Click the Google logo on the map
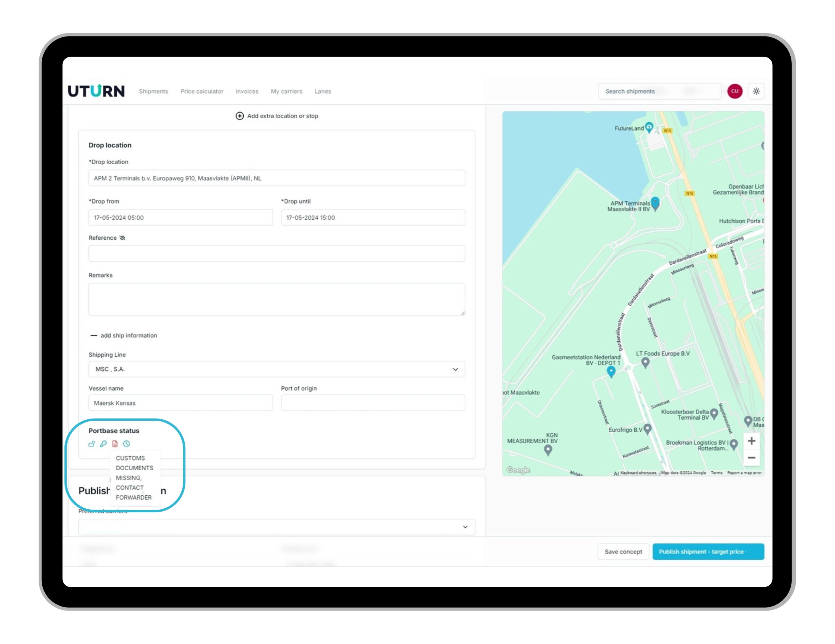The image size is (835, 644). point(518,470)
